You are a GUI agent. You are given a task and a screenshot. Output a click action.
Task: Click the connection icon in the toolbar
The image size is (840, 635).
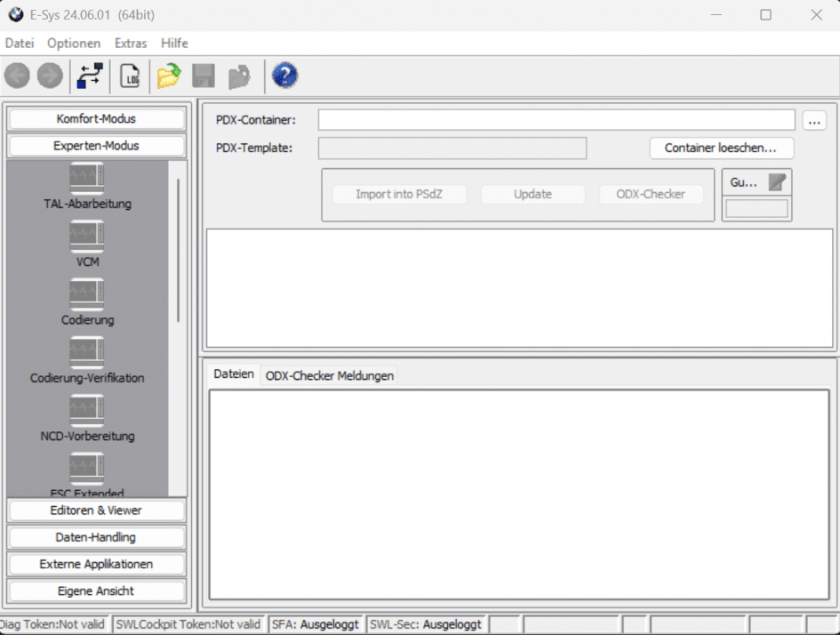point(90,76)
